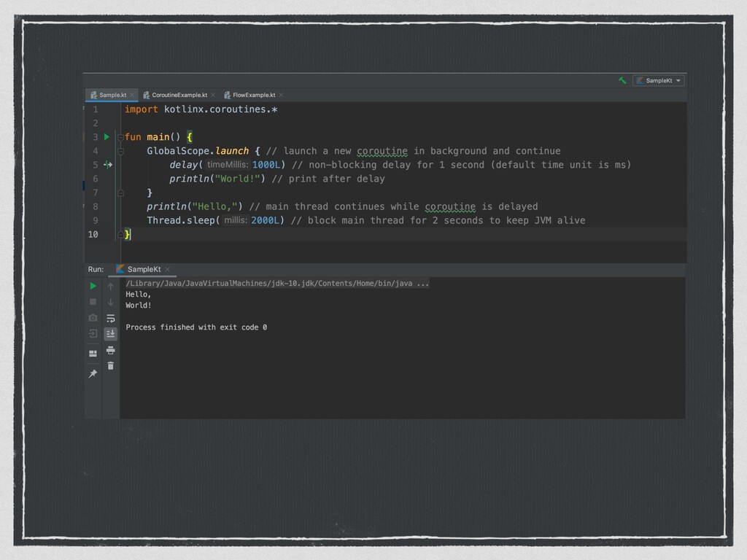Click the Down the stack trace arrow
Viewport: 747px width, 560px height.
[x=111, y=303]
